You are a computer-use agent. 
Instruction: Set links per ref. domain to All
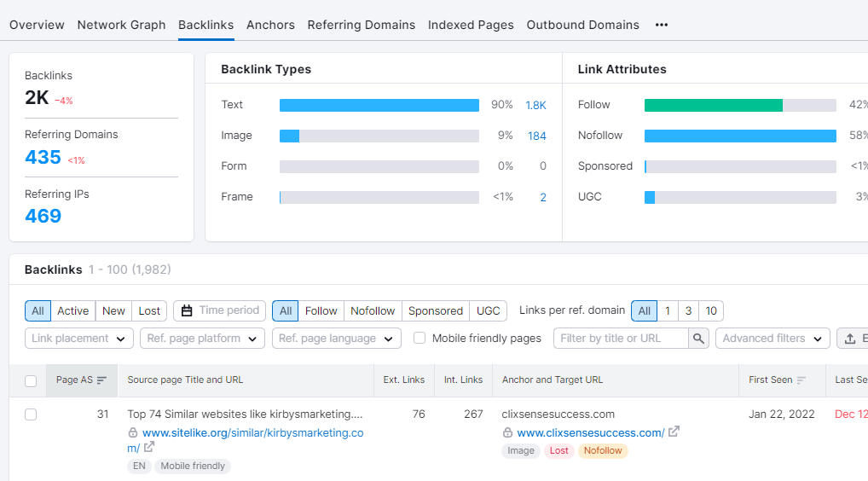coord(645,310)
